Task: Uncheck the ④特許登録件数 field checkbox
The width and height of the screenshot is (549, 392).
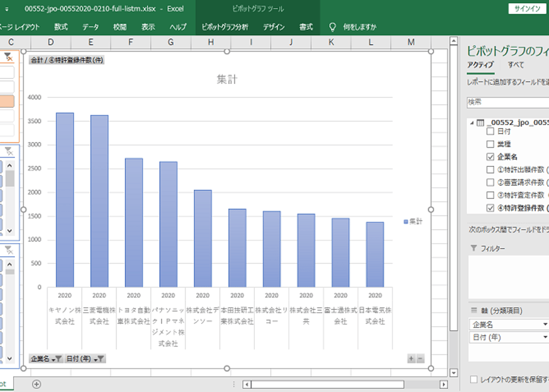Action: 490,208
